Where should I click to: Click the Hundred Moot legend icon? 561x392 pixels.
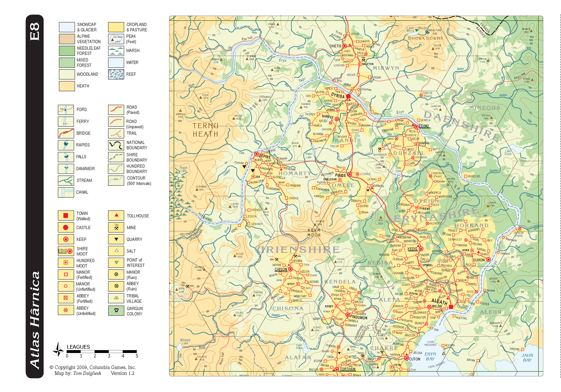click(66, 262)
